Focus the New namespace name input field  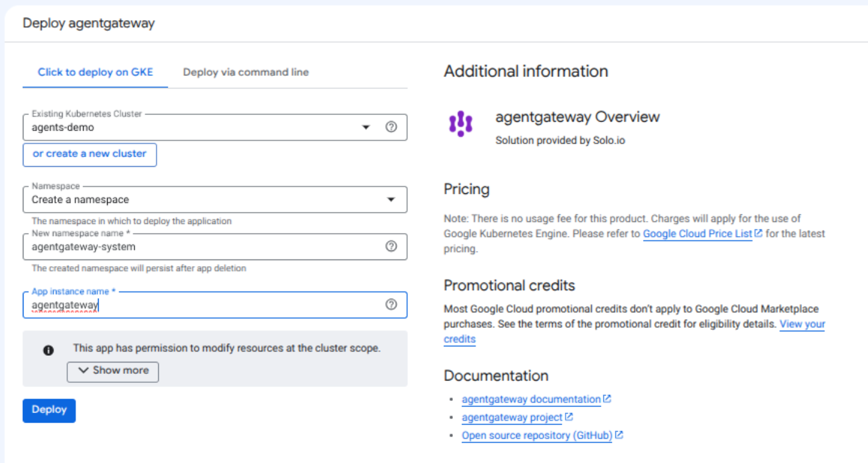pyautogui.click(x=215, y=246)
